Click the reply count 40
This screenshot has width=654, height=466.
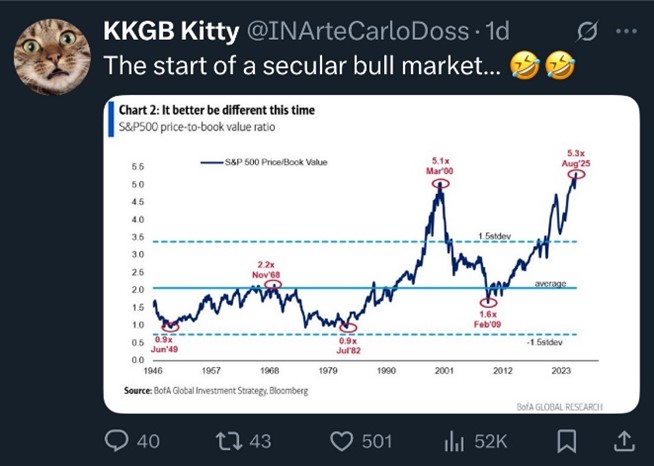147,441
